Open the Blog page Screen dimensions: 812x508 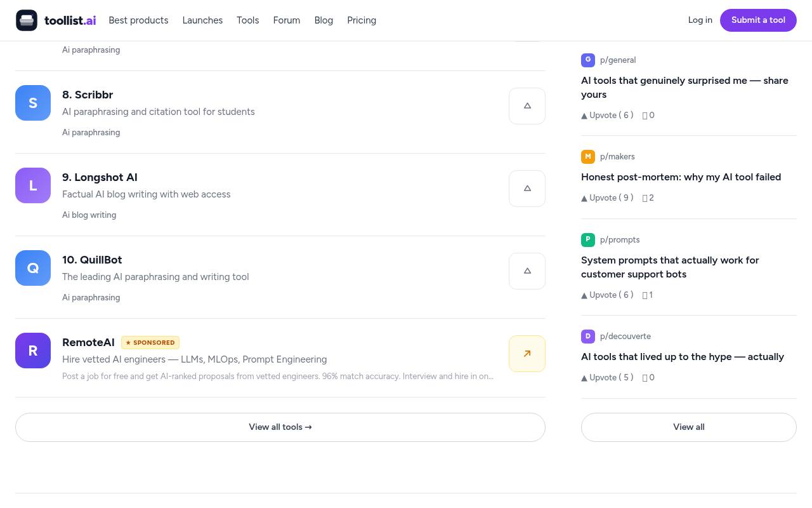[324, 20]
